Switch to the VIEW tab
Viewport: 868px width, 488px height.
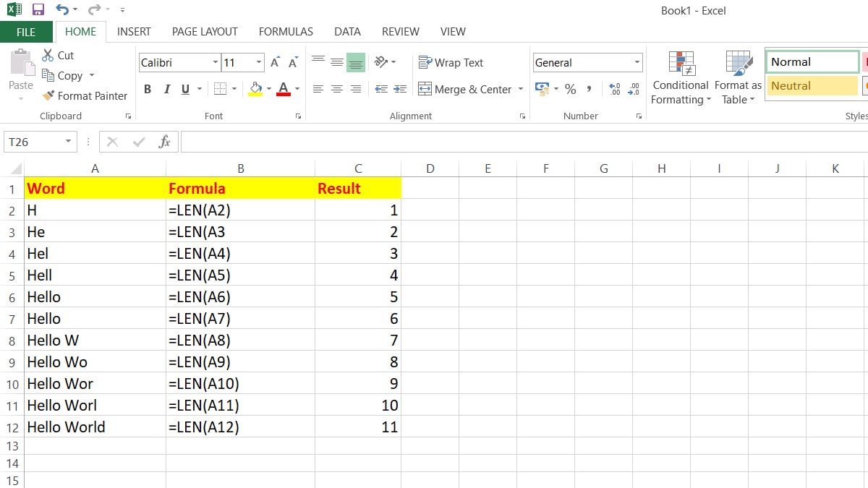(453, 32)
